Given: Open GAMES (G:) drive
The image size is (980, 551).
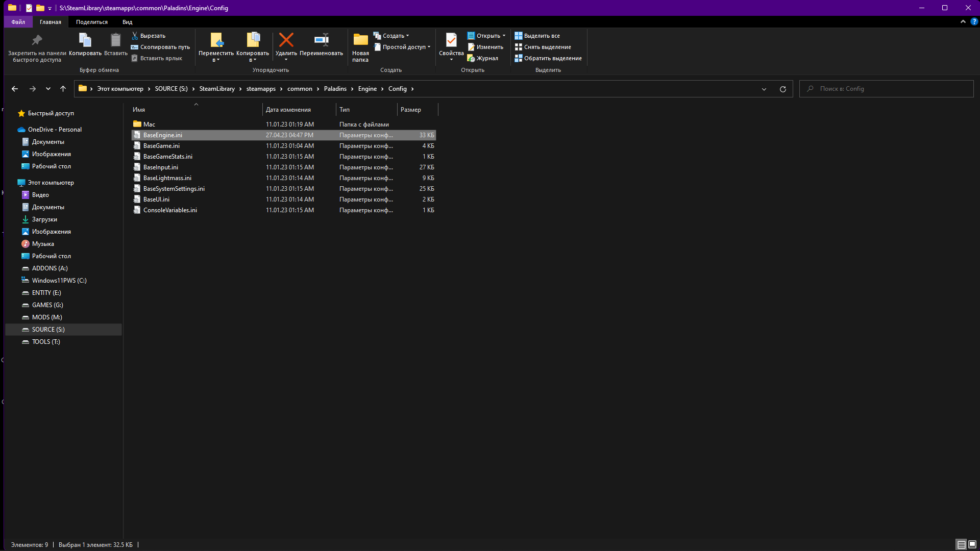Looking at the screenshot, I should (x=47, y=305).
